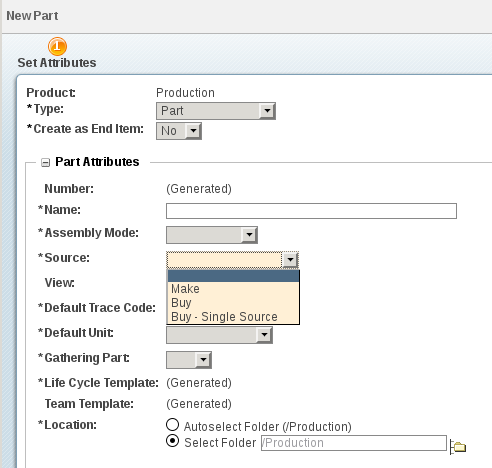Click the /Production folder path field
The height and width of the screenshot is (468, 492).
tap(354, 443)
